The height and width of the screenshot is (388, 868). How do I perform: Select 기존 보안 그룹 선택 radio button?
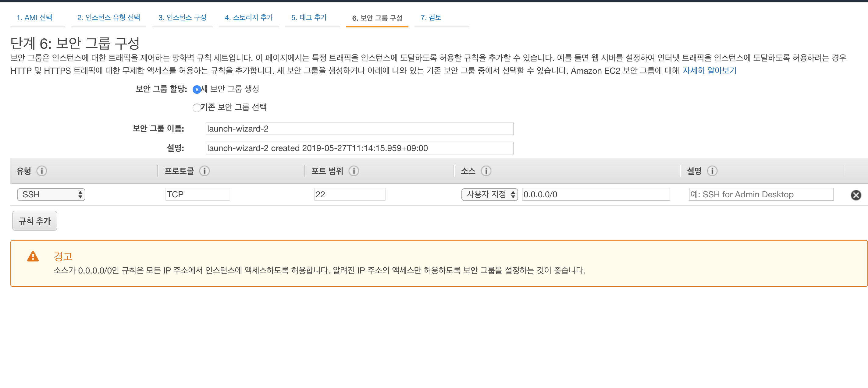click(x=197, y=108)
